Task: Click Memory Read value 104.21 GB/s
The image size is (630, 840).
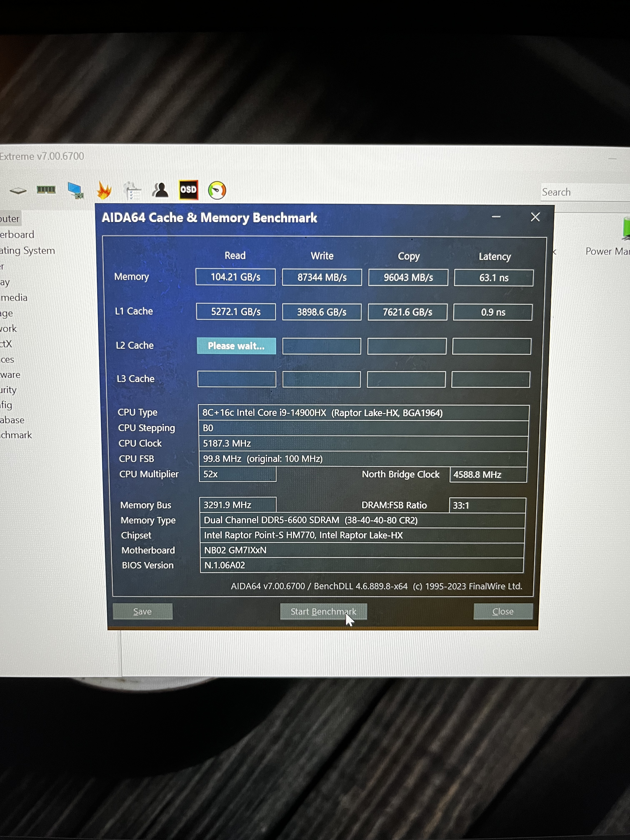Action: [x=235, y=277]
